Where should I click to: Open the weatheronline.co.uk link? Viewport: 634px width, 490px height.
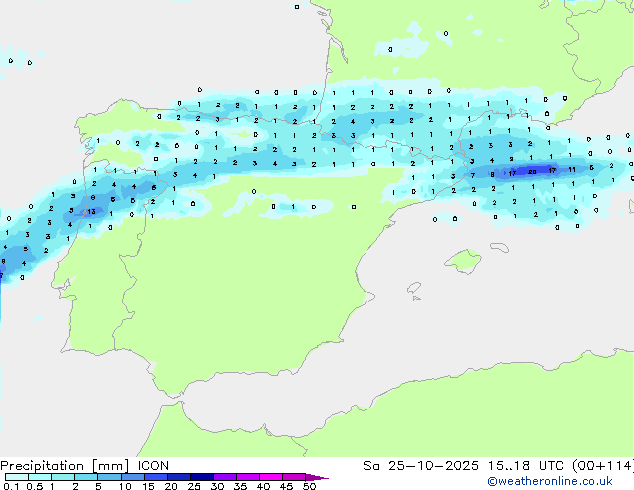click(x=550, y=482)
